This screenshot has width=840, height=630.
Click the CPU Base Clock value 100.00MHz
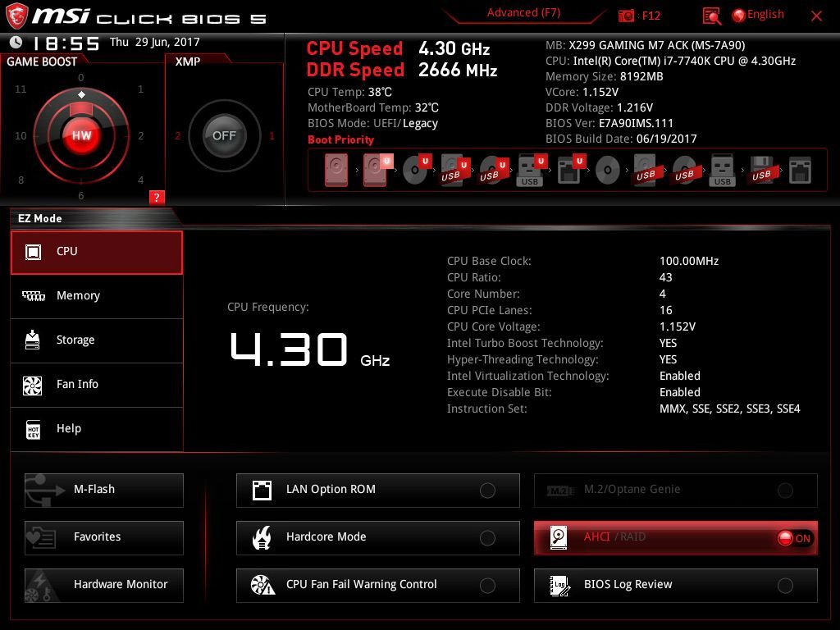[x=689, y=261]
